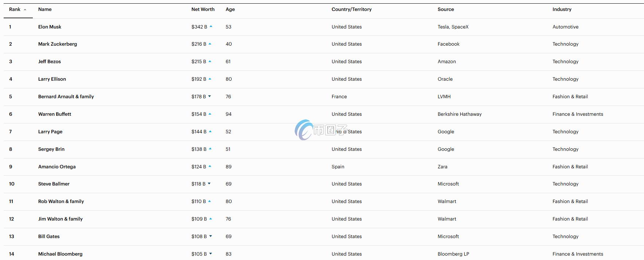Select the name Elon Musk
The height and width of the screenshot is (260, 644).
50,27
